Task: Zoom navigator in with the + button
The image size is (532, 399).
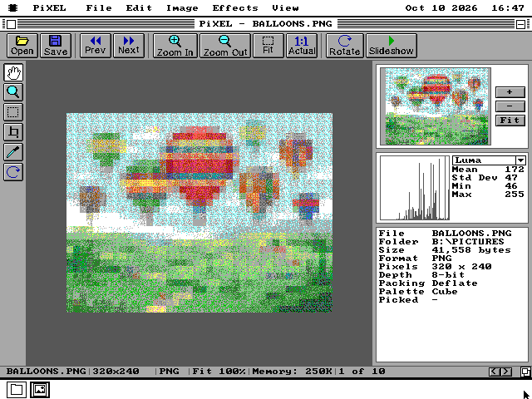Action: click(x=510, y=92)
